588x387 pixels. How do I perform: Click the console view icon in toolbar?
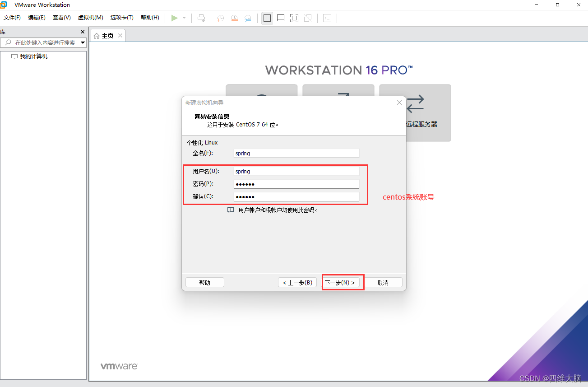click(328, 18)
